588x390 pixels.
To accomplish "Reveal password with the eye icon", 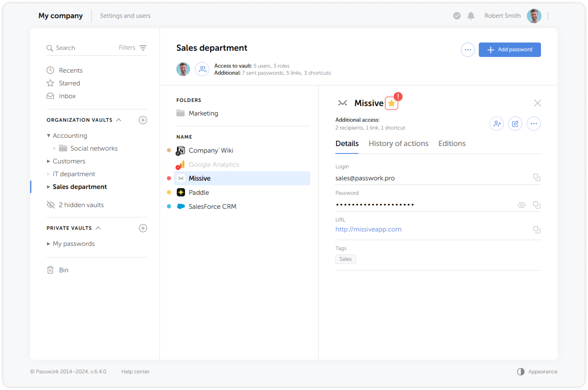I will (521, 205).
